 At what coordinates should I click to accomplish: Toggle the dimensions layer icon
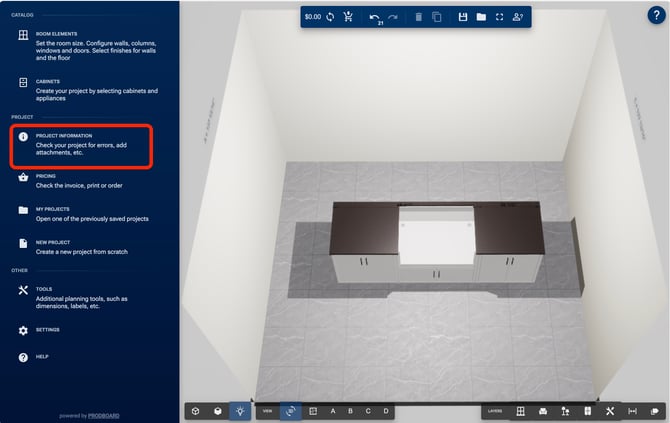point(632,411)
